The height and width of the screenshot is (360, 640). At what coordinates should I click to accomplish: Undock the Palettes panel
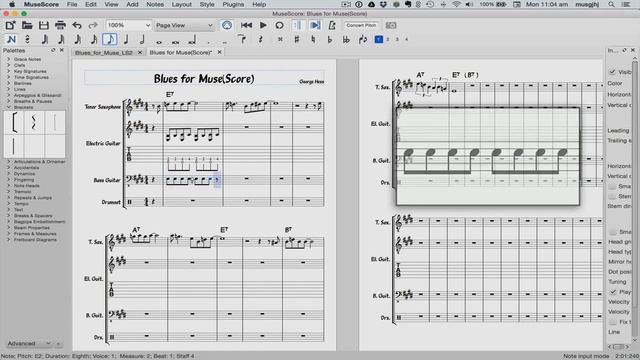click(x=53, y=50)
